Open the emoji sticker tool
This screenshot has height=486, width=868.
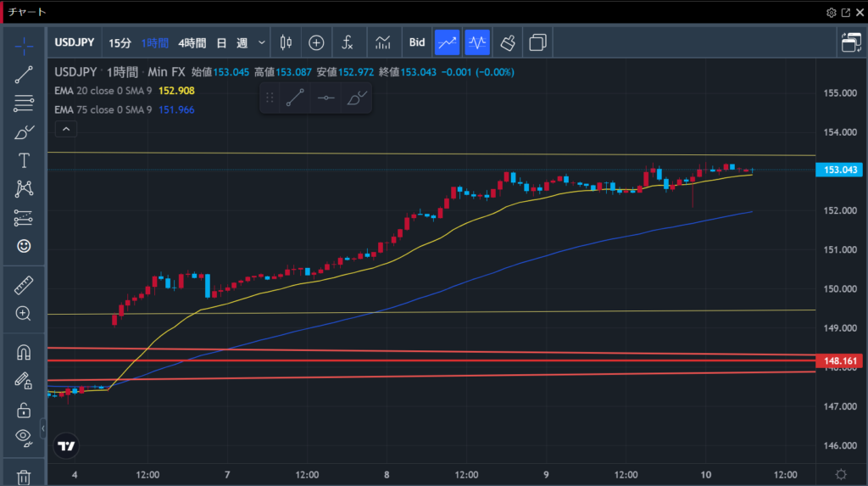[x=24, y=246]
